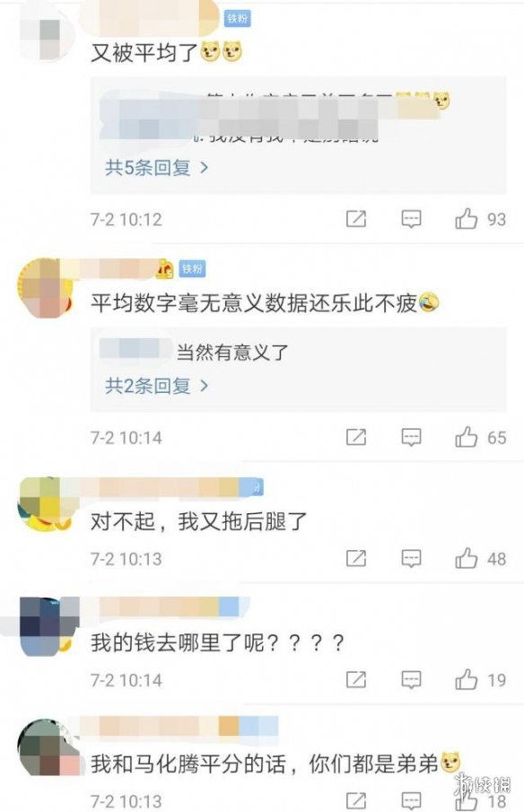Reply to the 我的钱去哪里了呢 comment
The width and height of the screenshot is (524, 812).
[x=411, y=680]
